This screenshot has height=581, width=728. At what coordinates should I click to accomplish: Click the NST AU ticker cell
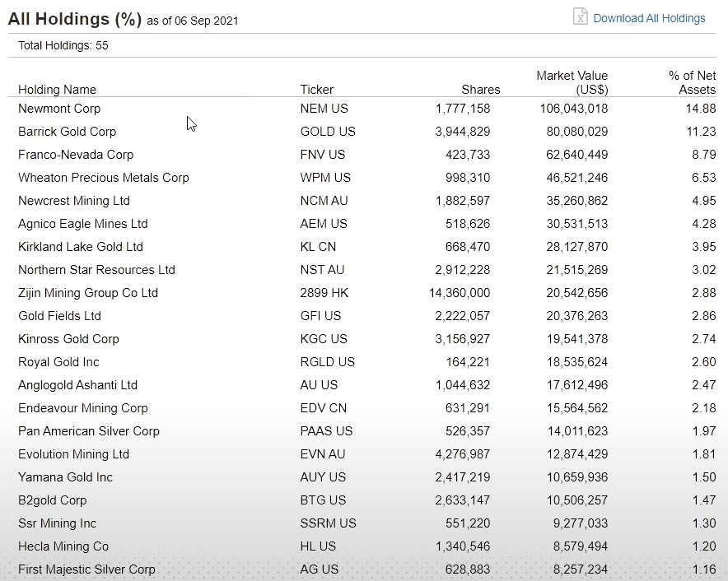(x=322, y=270)
